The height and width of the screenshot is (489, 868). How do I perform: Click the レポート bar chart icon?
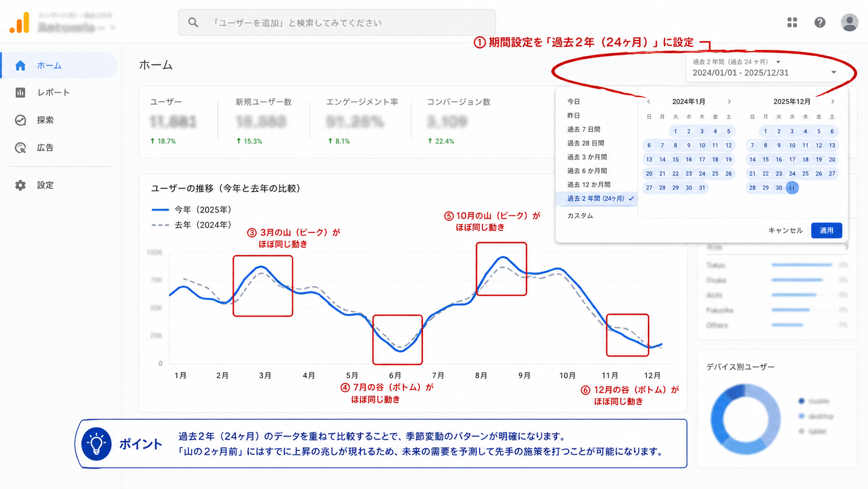(20, 92)
